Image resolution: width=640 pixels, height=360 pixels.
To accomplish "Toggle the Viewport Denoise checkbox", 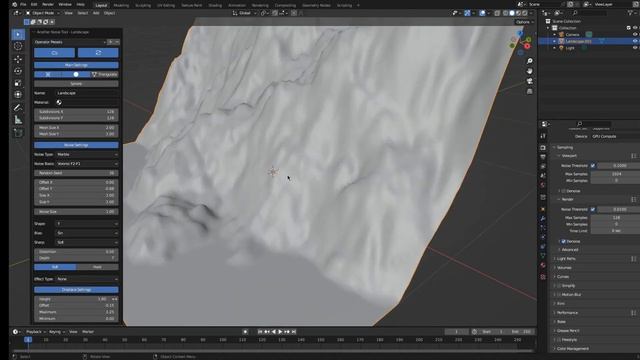I will (564, 191).
